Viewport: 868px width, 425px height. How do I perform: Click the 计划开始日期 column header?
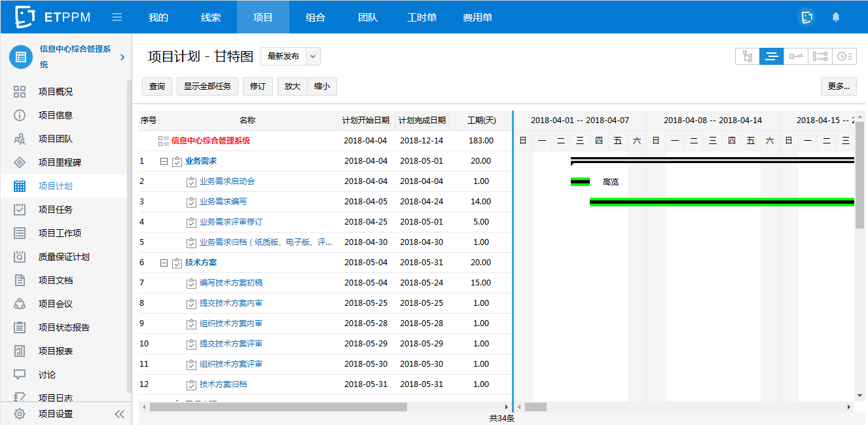click(x=366, y=120)
